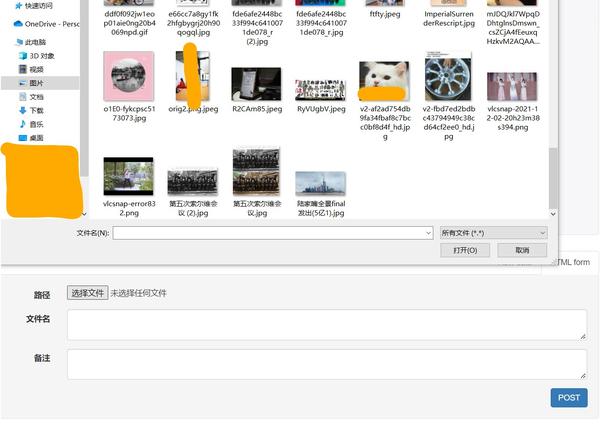
Task: Select R2CAm85.jpeg thumbnail
Action: pos(256,84)
